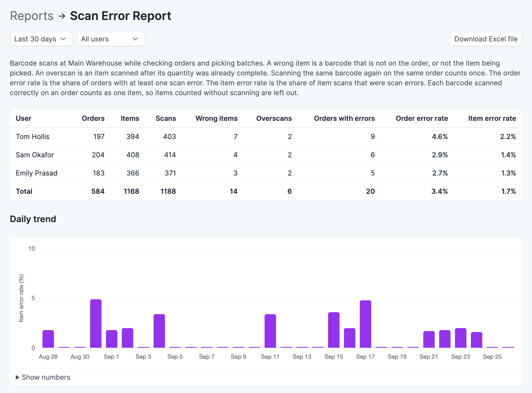The height and width of the screenshot is (393, 532).
Task: Click Tom Hollis's 2.2% item error rate
Action: 508,137
